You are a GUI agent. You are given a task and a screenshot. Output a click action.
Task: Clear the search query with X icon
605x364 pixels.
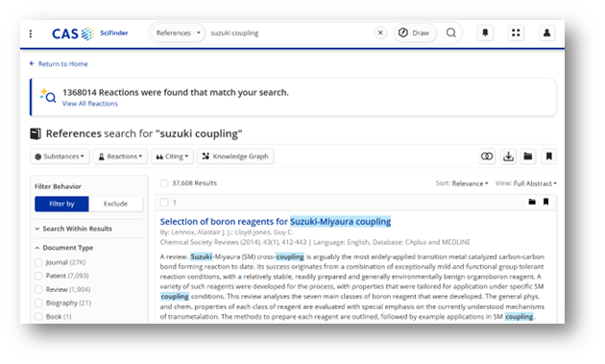[x=380, y=33]
